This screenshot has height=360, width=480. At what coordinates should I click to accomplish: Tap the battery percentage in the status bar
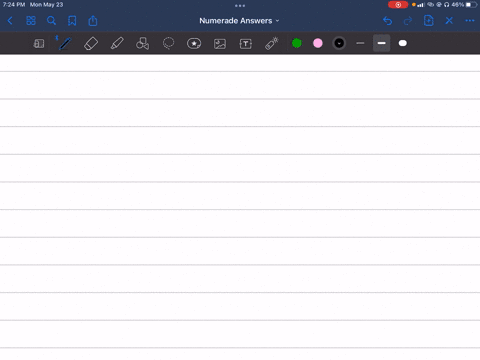(458, 5)
